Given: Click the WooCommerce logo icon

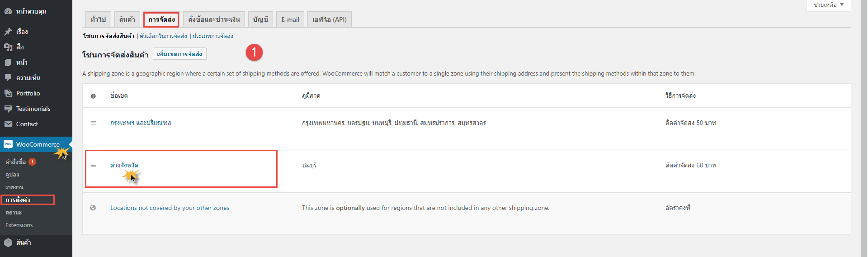Looking at the screenshot, I should [x=8, y=144].
